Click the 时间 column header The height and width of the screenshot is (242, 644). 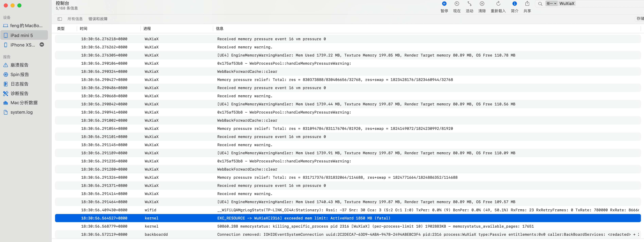(83, 29)
